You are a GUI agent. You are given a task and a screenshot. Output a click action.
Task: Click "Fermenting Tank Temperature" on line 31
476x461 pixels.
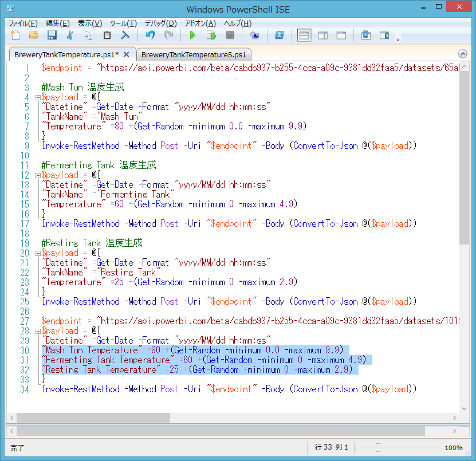coord(108,360)
